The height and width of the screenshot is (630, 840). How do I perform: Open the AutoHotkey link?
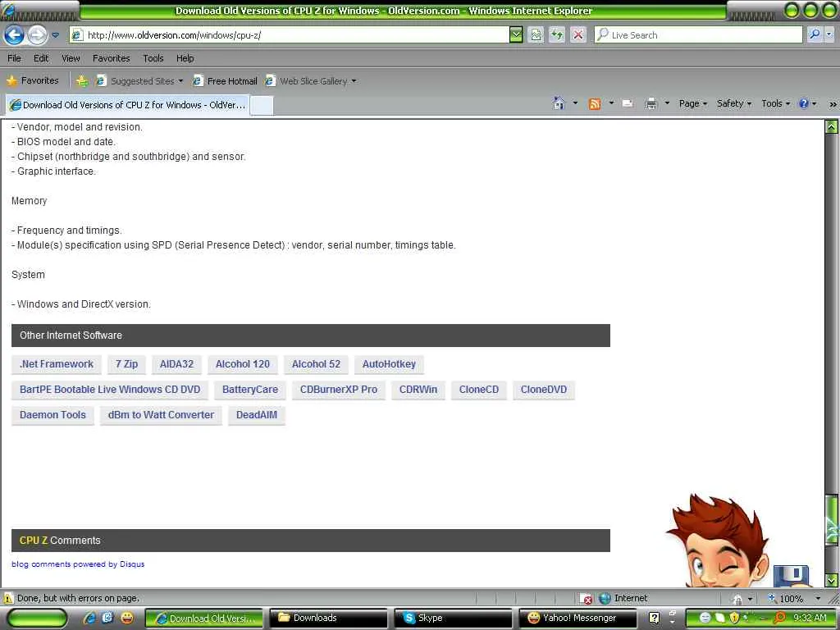pos(389,364)
